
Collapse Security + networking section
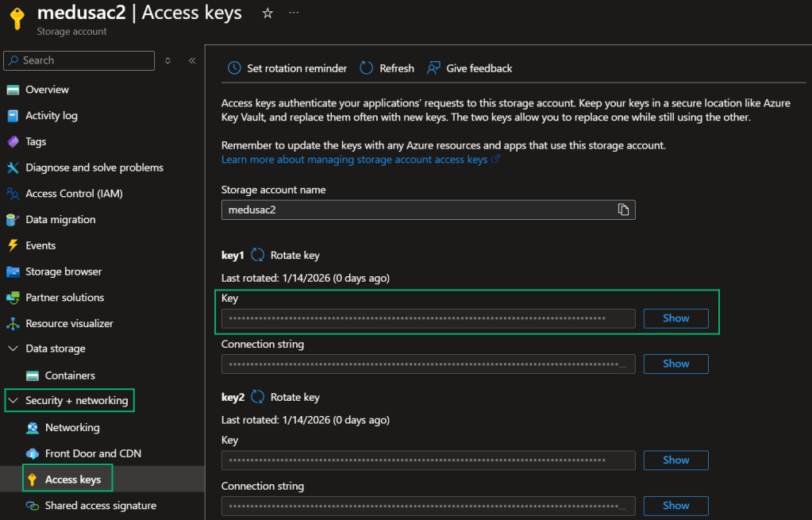(13, 401)
